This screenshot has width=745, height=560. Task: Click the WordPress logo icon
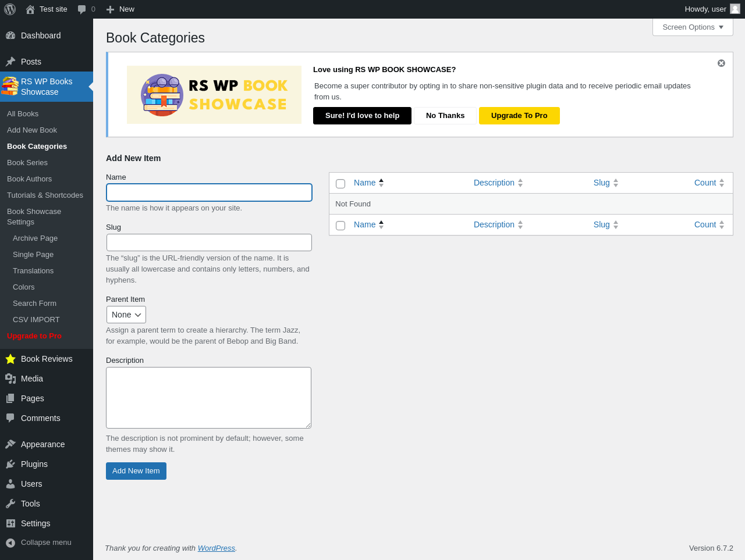pos(10,9)
